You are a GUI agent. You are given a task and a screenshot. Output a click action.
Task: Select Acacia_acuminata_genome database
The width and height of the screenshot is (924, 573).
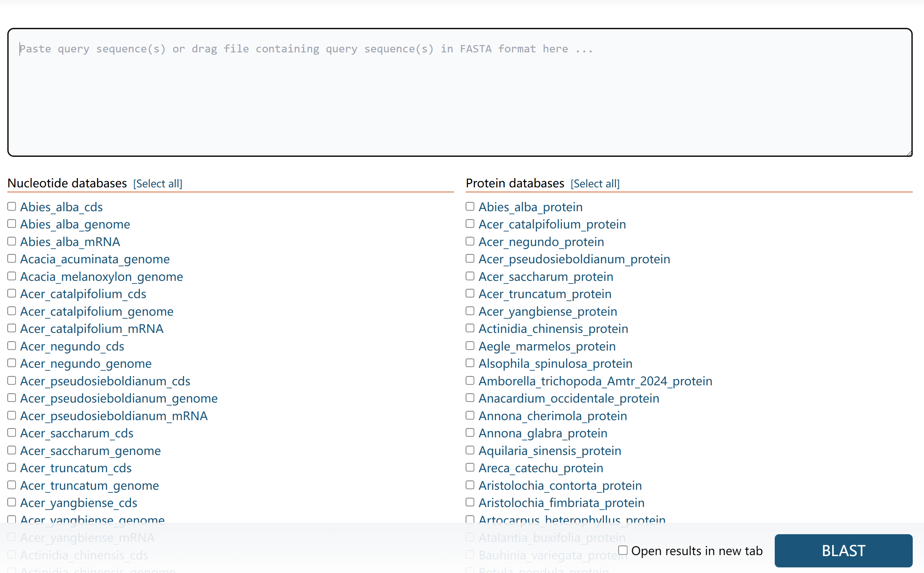(x=12, y=258)
